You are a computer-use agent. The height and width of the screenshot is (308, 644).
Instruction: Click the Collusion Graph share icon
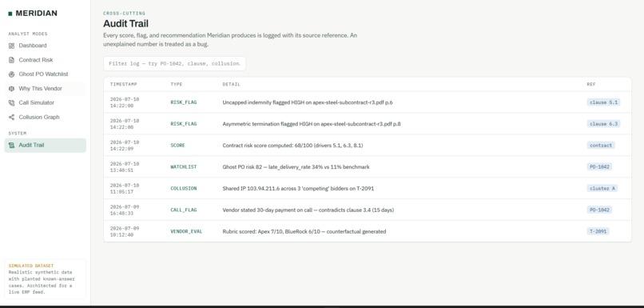coord(11,117)
